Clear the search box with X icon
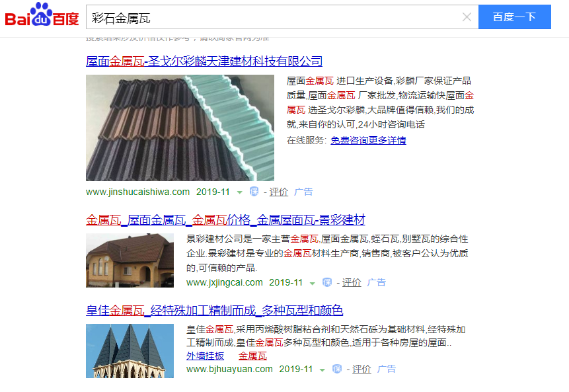 click(467, 17)
